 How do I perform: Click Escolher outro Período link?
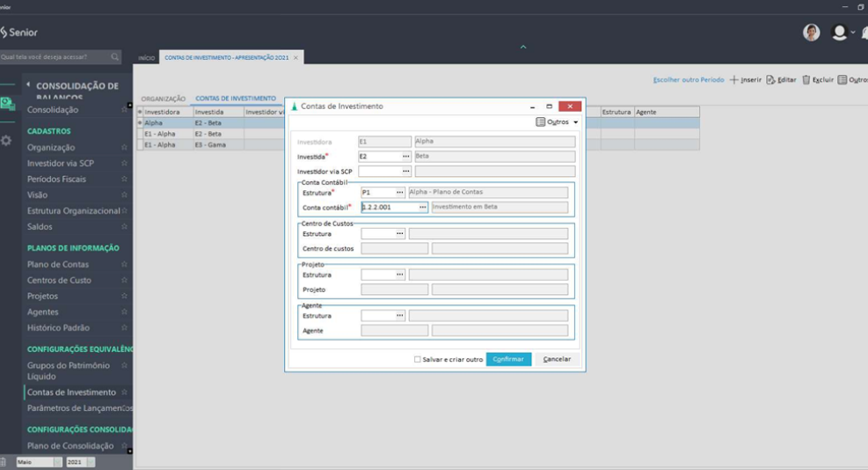point(688,80)
